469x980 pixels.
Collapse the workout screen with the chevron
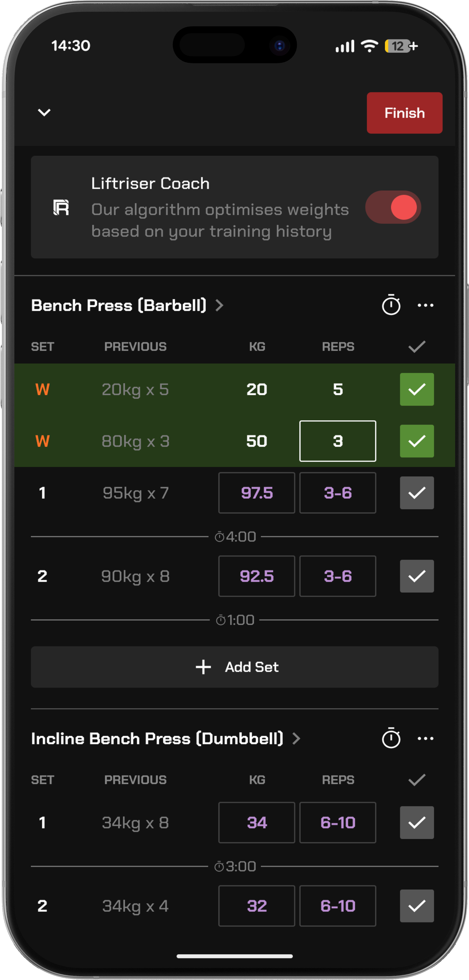tap(44, 113)
